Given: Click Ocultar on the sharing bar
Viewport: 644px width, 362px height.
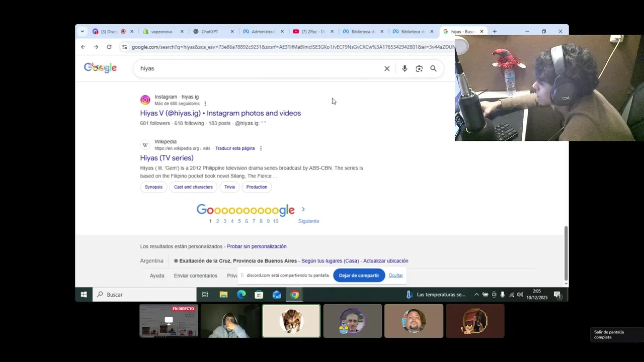Looking at the screenshot, I should [x=395, y=276].
